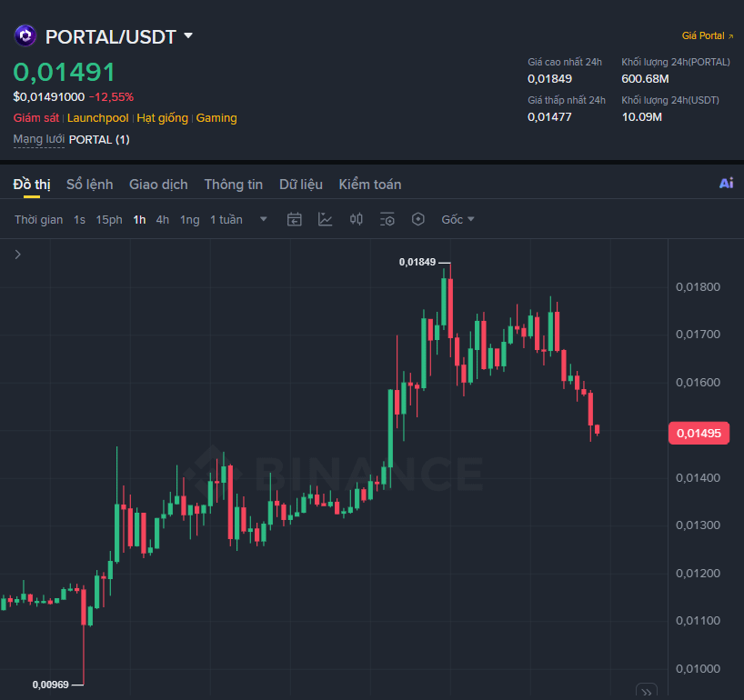Screen dimensions: 744x700
Task: Switch to the Sổ lệnh tab
Action: click(x=90, y=185)
